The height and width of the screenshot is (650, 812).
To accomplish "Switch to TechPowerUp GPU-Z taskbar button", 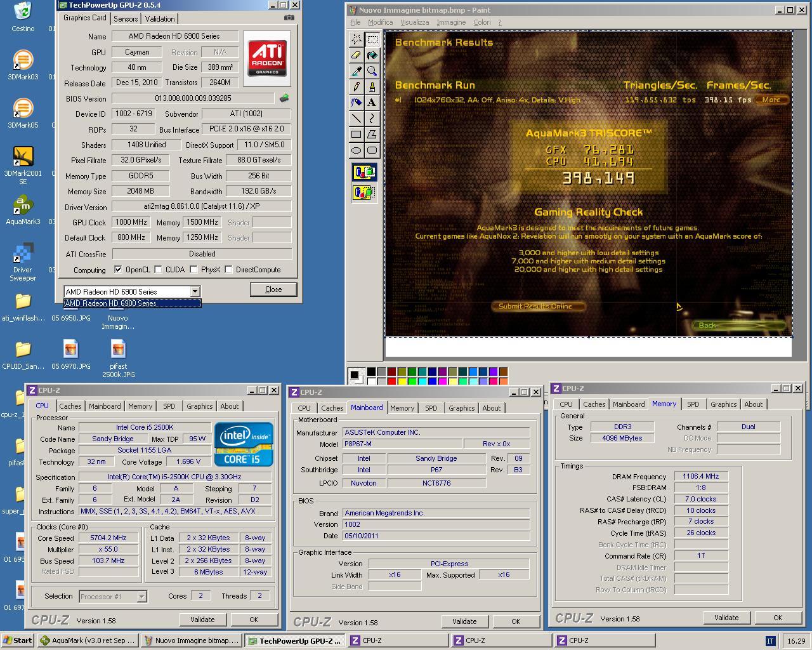I will point(295,641).
